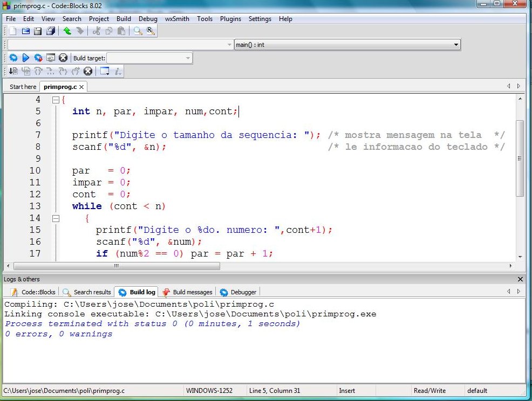Viewport: 532px width, 401px height.
Task: Collapse the code fold at line 4
Action: [55, 100]
